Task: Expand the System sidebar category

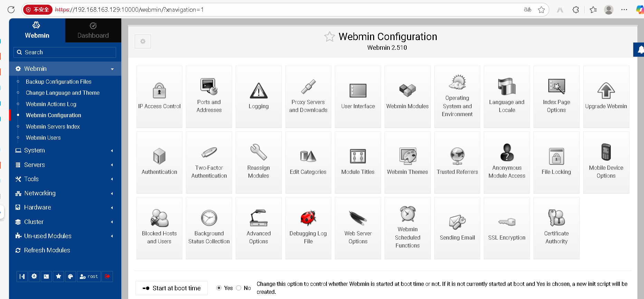Action: (x=65, y=150)
